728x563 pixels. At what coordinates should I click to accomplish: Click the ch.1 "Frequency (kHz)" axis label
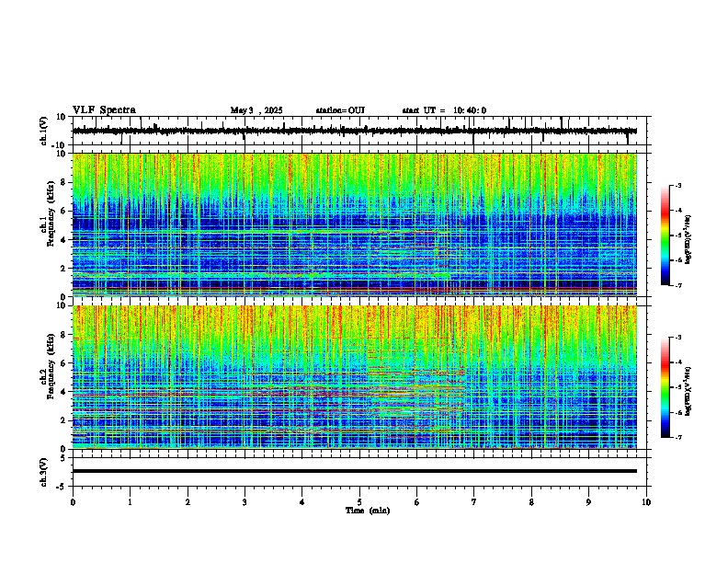click(x=51, y=213)
